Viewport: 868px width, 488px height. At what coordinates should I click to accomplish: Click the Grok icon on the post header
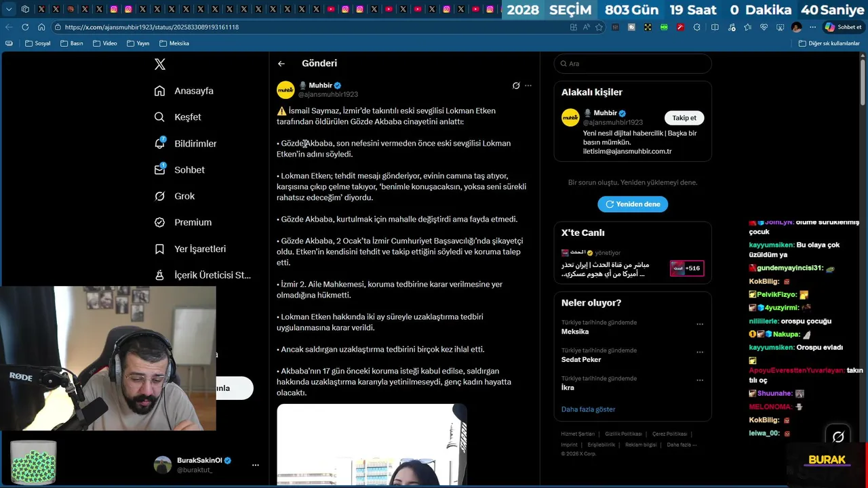point(516,85)
